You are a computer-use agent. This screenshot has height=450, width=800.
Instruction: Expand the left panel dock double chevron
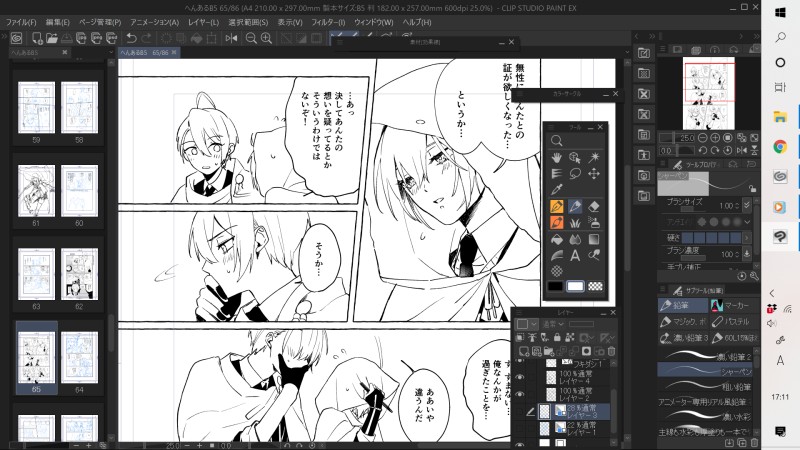coord(5,36)
